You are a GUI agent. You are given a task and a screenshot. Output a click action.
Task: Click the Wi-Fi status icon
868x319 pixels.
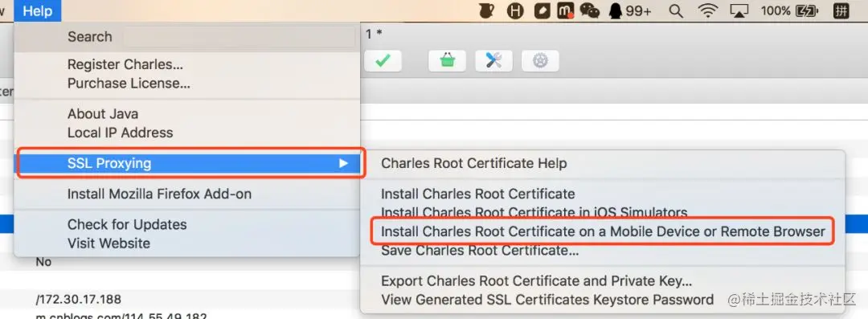click(x=707, y=10)
